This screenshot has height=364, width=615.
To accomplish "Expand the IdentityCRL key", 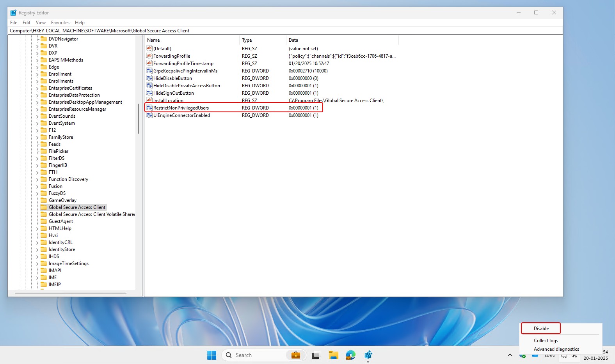I will coord(37,242).
